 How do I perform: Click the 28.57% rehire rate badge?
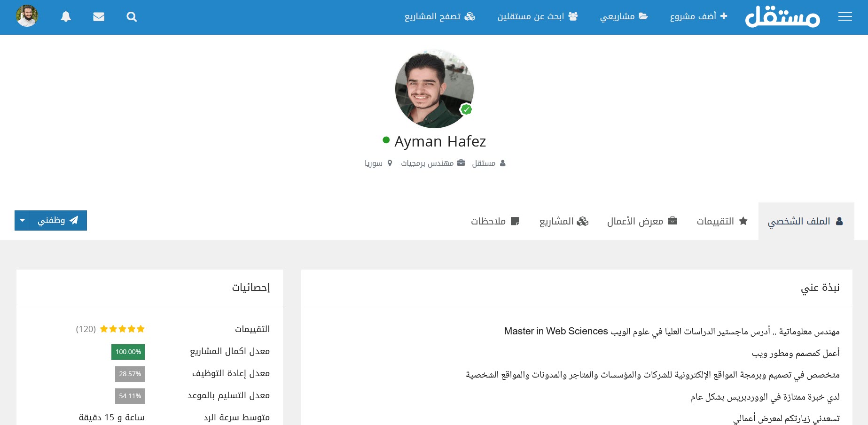[130, 374]
